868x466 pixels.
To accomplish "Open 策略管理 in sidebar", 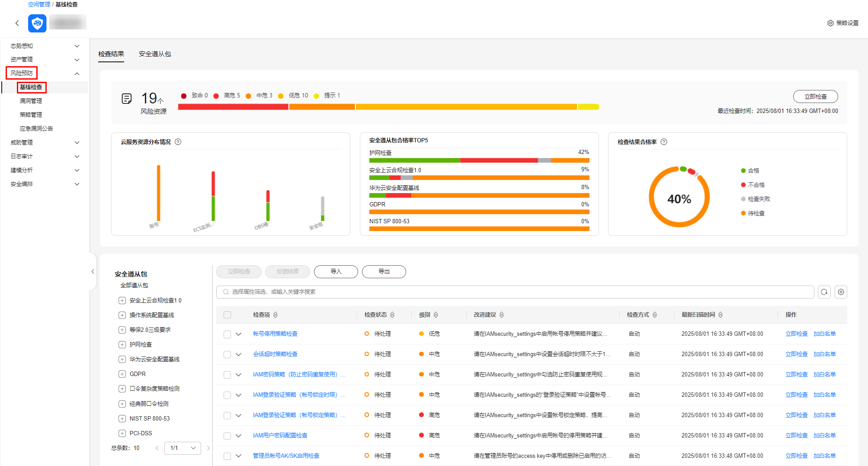I will 31,115.
